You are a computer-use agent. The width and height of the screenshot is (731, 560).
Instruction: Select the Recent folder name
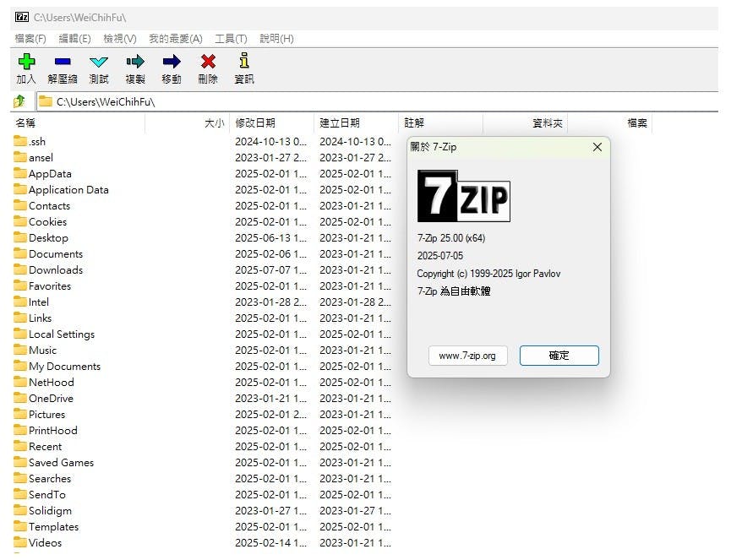[46, 446]
